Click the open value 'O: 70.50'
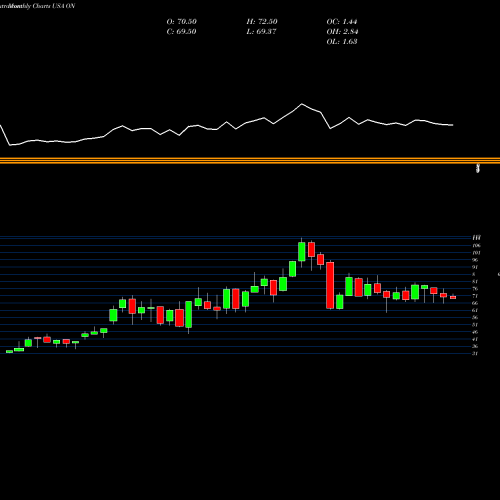 tap(182, 22)
